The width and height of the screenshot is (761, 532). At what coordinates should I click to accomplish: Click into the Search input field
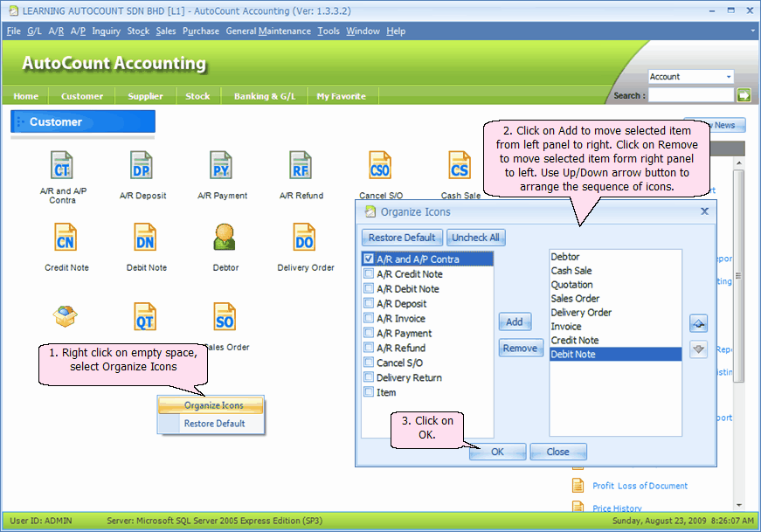[690, 95]
